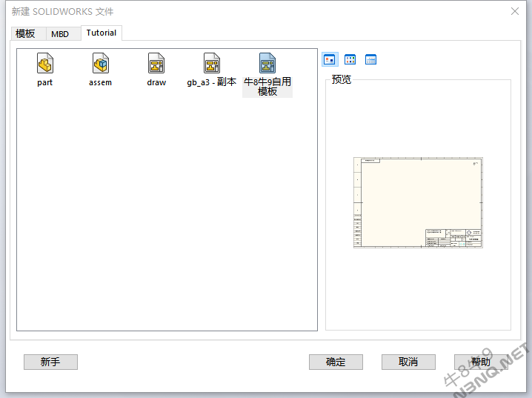Image resolution: width=532 pixels, height=398 pixels.
Task: Open the MBD tab
Action: coord(64,33)
